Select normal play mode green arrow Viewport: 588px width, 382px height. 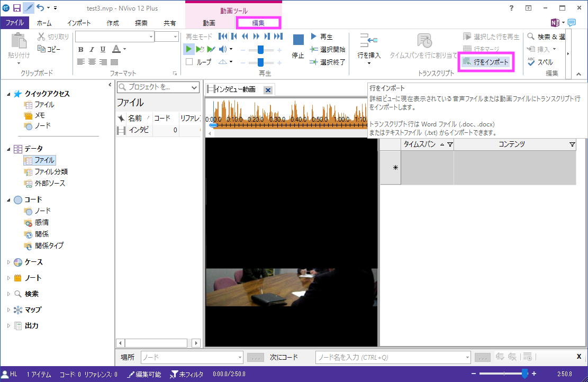click(x=188, y=49)
